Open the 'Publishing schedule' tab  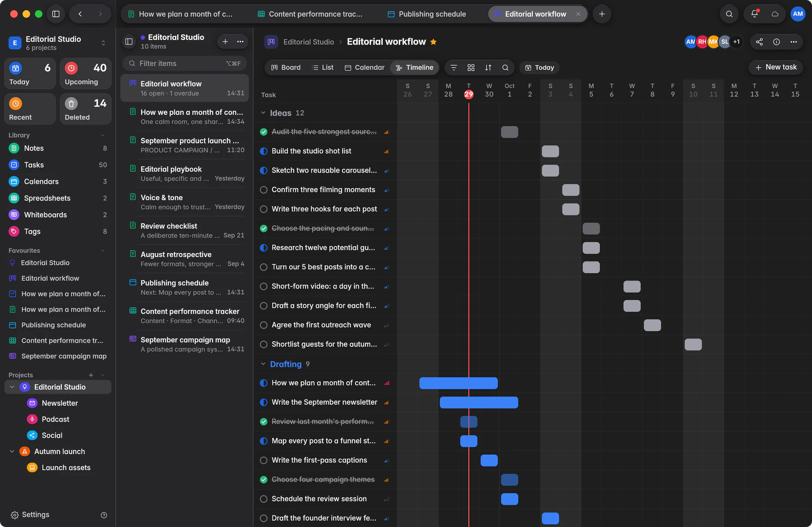427,14
